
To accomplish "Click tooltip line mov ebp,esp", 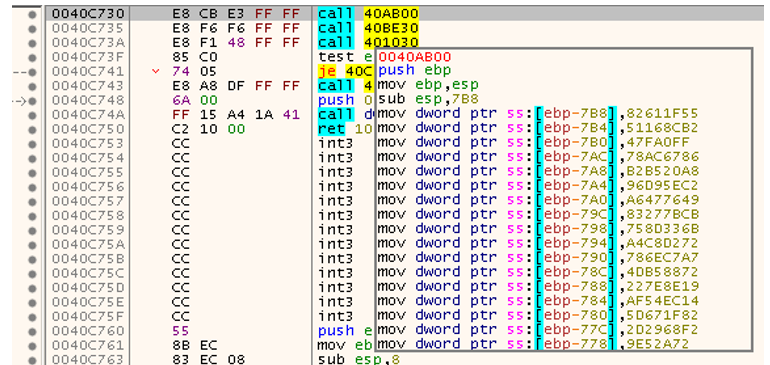I will (x=429, y=84).
